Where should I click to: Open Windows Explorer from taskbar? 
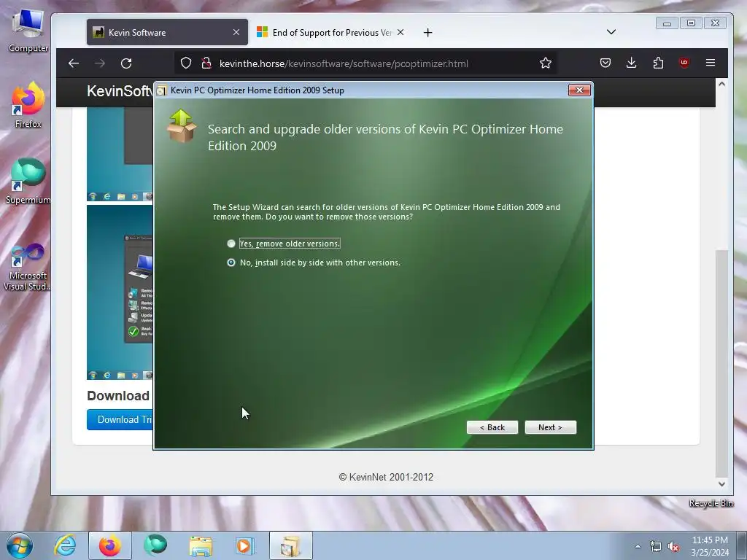coord(201,545)
